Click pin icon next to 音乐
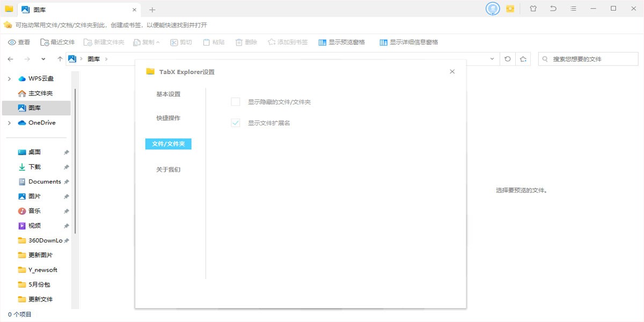 coord(66,211)
